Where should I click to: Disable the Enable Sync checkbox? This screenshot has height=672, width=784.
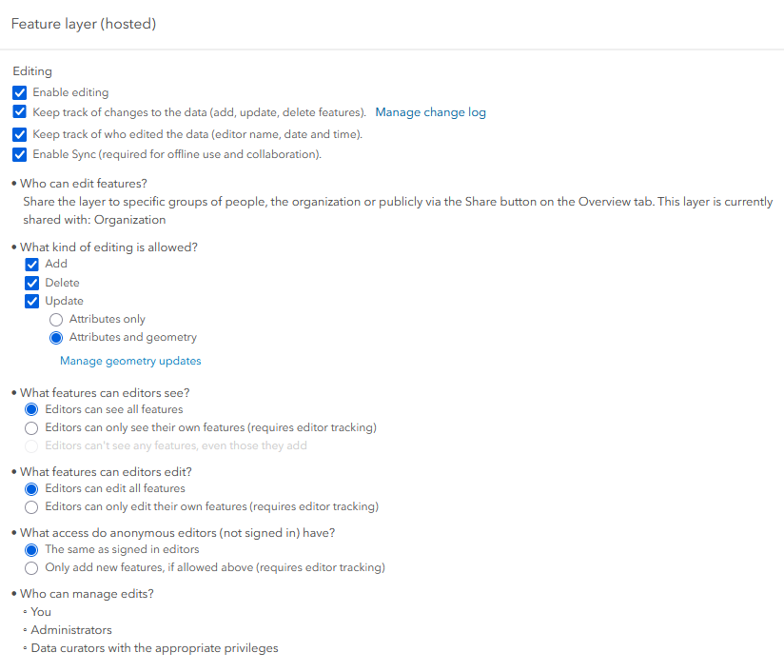[x=19, y=154]
